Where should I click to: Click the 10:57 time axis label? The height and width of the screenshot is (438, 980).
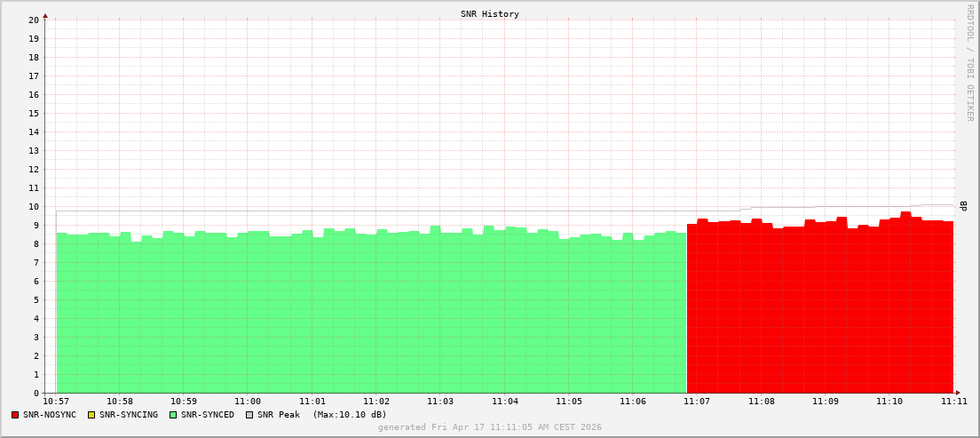pyautogui.click(x=55, y=402)
